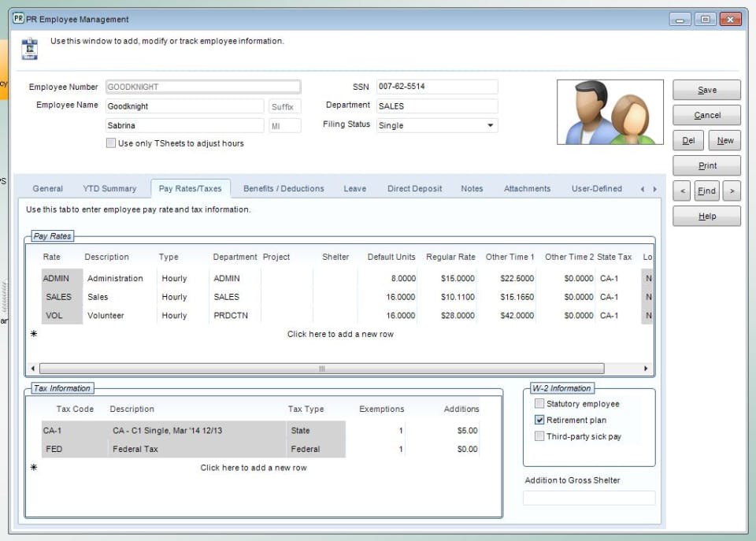Click the $5.00 additions cell

[x=443, y=430]
